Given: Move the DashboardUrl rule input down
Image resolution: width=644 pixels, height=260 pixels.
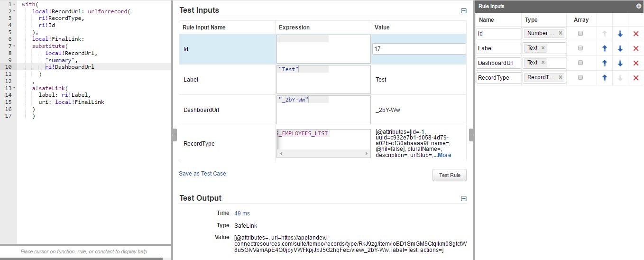Looking at the screenshot, I should click(x=620, y=63).
